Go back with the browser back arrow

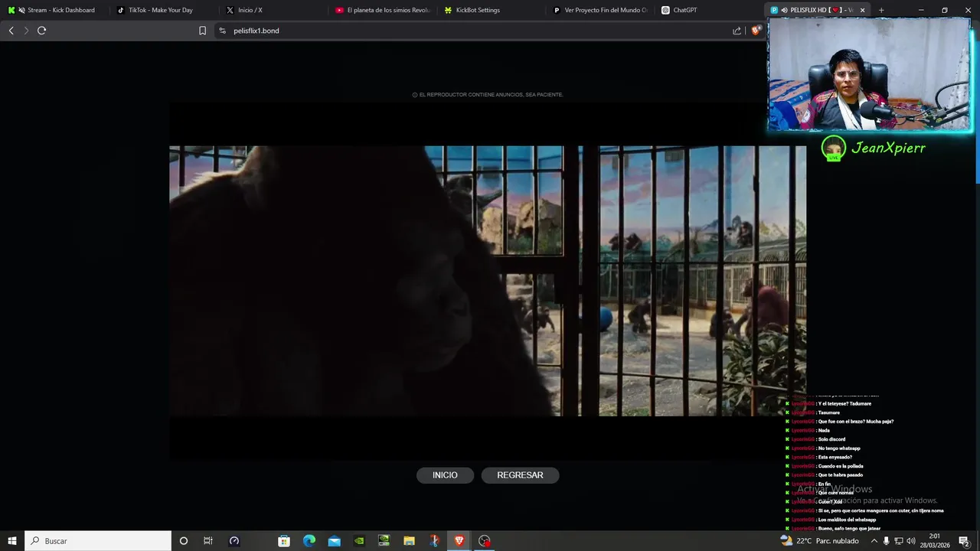click(x=11, y=31)
